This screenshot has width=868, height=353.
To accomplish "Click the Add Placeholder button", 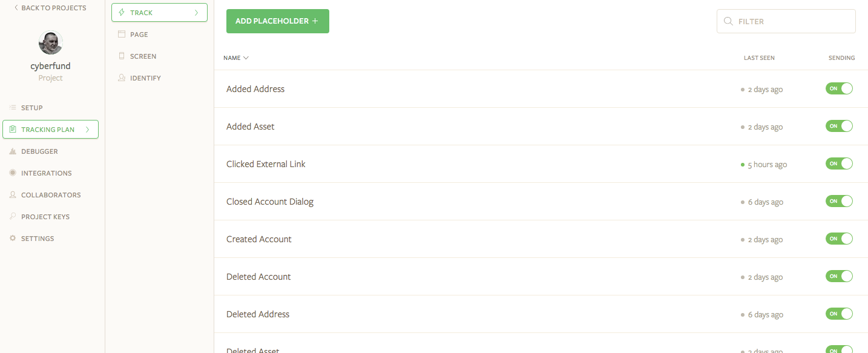I will (x=278, y=21).
